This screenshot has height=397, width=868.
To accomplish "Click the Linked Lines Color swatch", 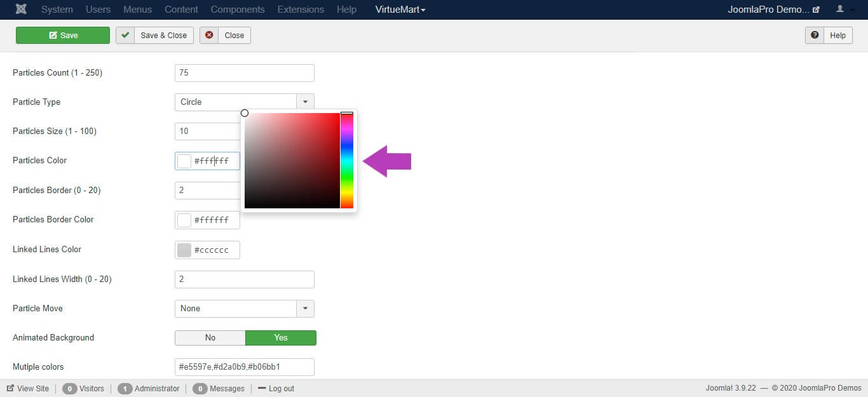I will click(x=184, y=250).
